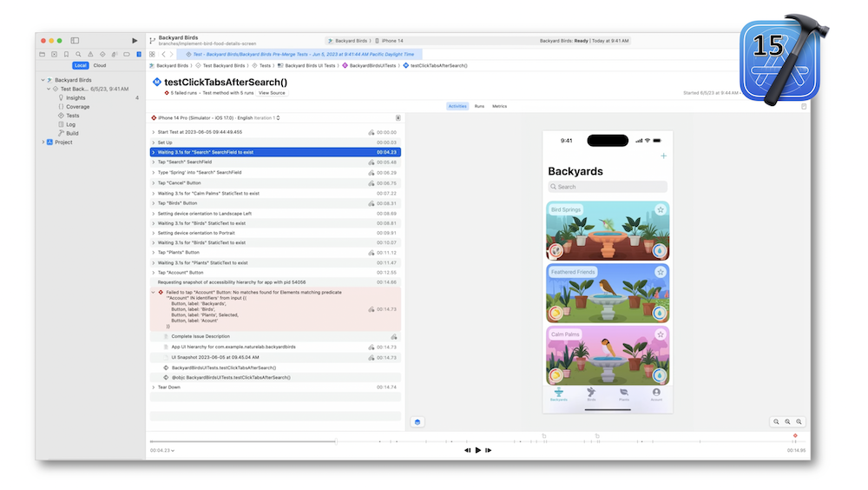Expand the Tap "Birds" Button activity
The height and width of the screenshot is (490, 868).
coord(154,203)
